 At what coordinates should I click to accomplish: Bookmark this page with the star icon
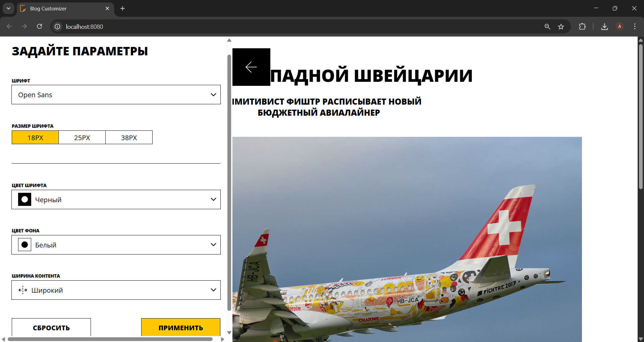tap(561, 26)
